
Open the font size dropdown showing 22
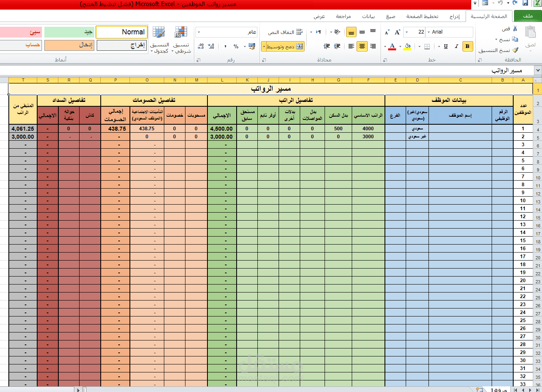[x=406, y=32]
